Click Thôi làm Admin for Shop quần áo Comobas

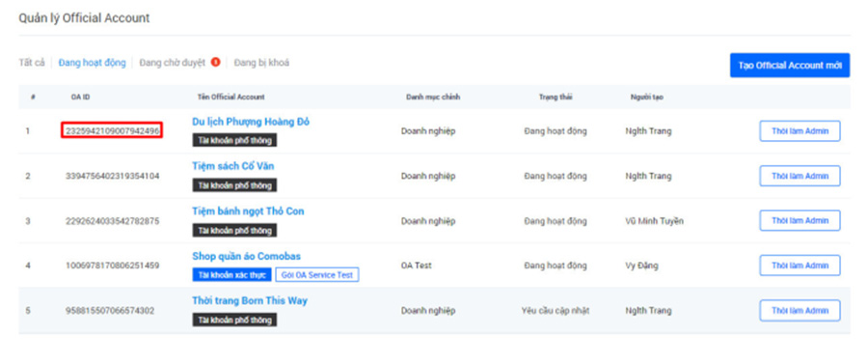[800, 266]
